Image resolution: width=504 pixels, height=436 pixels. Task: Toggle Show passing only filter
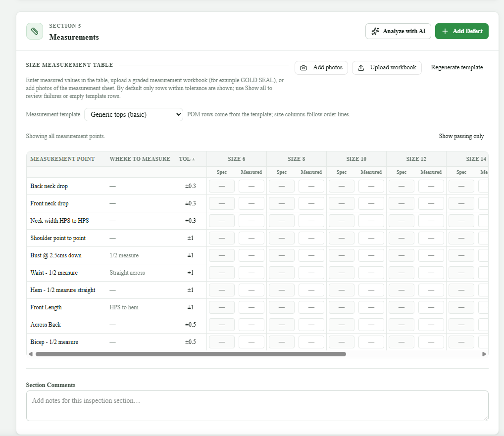coord(461,136)
